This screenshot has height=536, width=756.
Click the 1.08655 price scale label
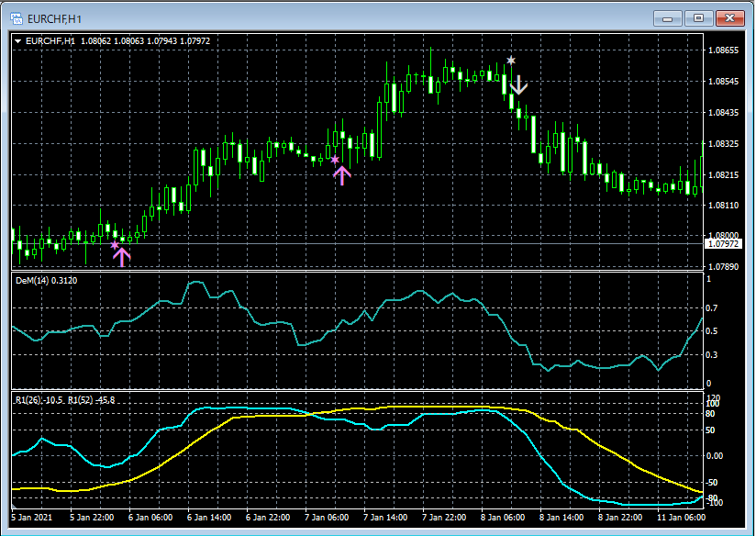(x=725, y=50)
